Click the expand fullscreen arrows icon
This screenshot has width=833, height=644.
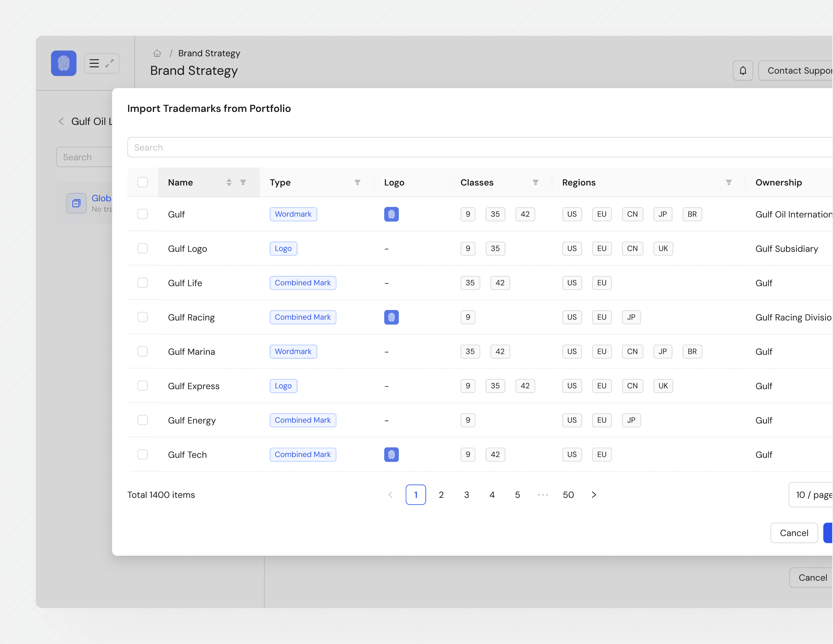pos(110,63)
